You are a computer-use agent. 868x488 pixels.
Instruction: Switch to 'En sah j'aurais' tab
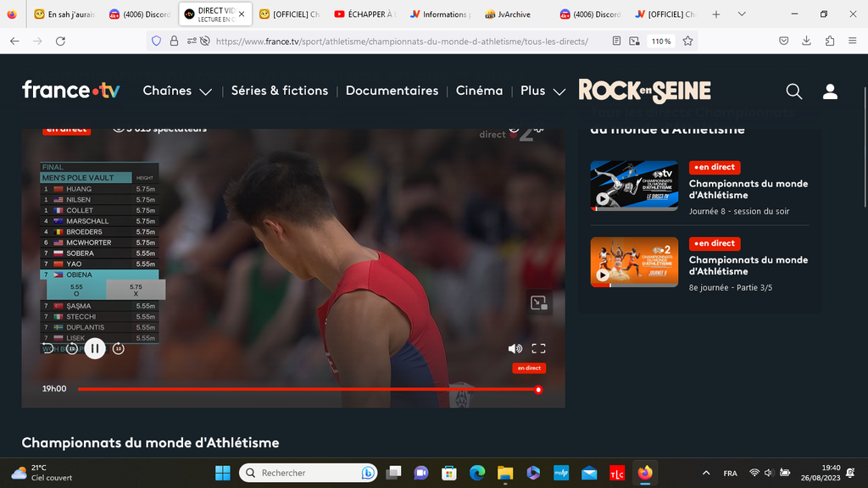tap(64, 14)
